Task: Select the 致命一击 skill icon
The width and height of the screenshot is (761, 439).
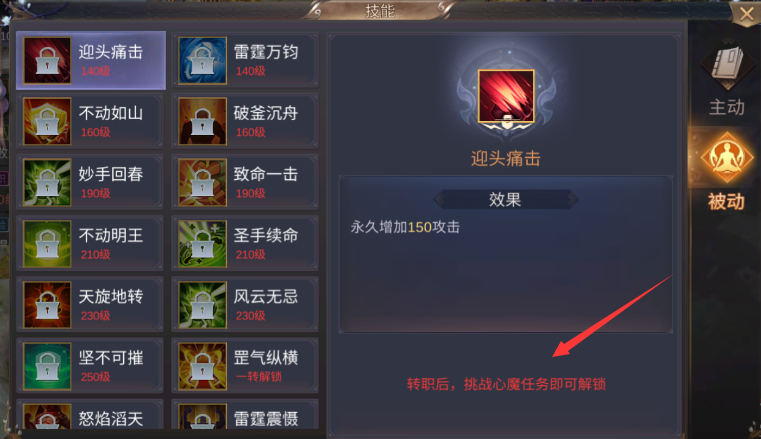Action: click(x=202, y=182)
